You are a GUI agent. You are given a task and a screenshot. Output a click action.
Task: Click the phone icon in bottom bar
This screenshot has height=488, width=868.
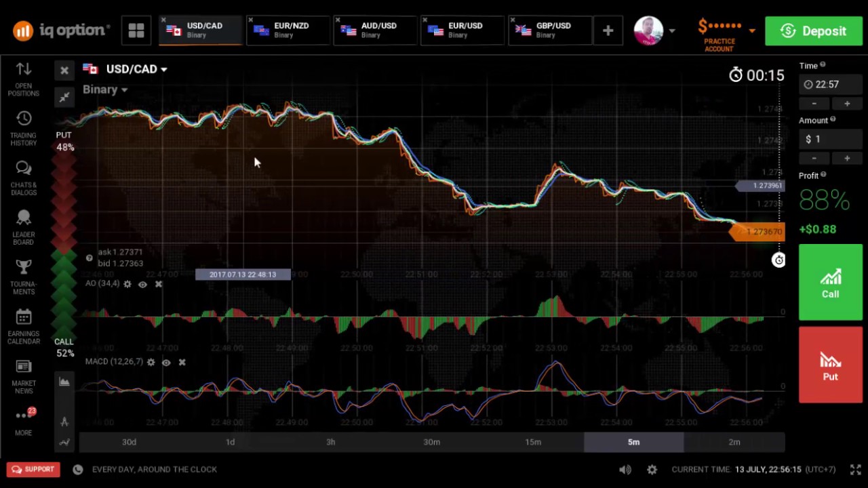tap(78, 469)
